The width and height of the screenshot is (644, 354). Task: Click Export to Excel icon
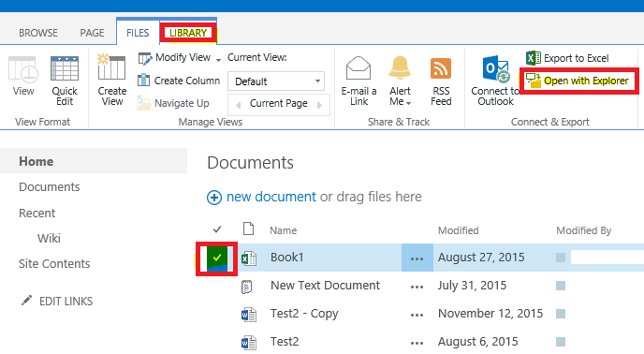[534, 58]
